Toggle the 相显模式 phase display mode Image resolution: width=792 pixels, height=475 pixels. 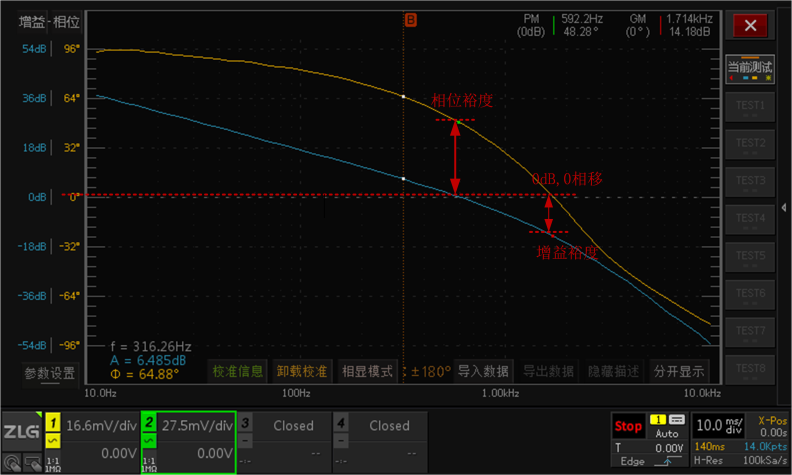(x=366, y=371)
